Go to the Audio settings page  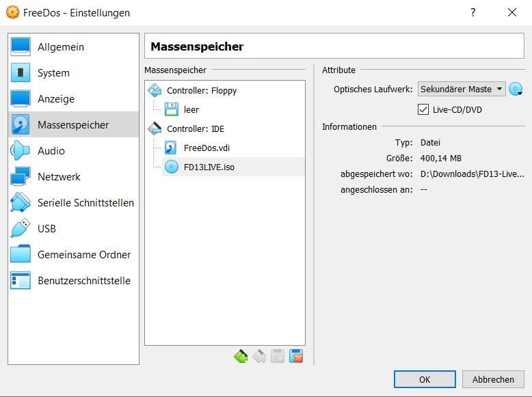(73, 150)
